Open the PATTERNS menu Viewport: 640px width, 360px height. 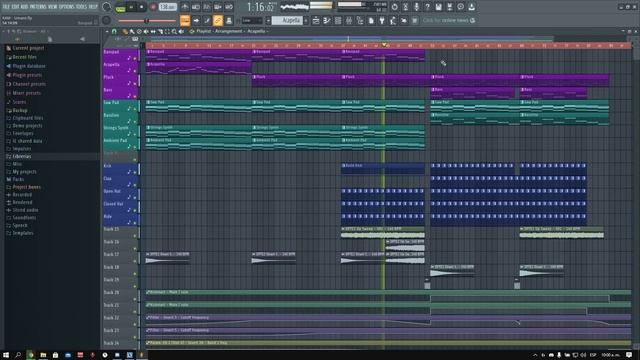[38, 7]
